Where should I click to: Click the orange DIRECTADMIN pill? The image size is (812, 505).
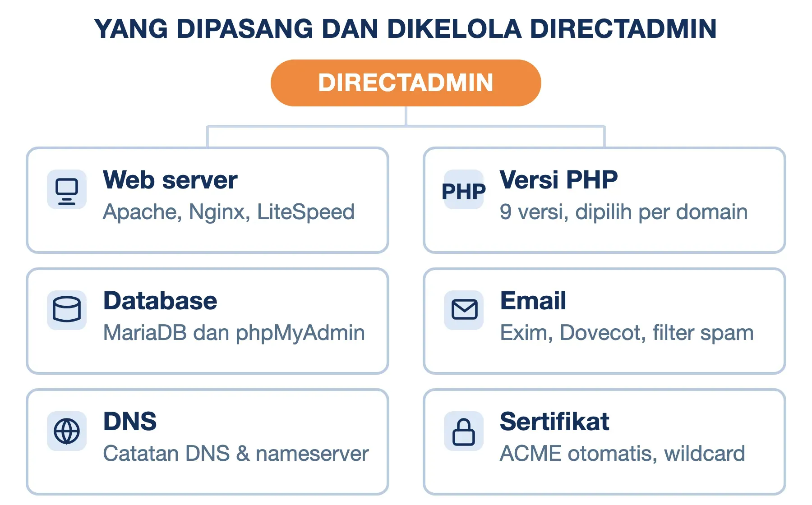tap(406, 83)
